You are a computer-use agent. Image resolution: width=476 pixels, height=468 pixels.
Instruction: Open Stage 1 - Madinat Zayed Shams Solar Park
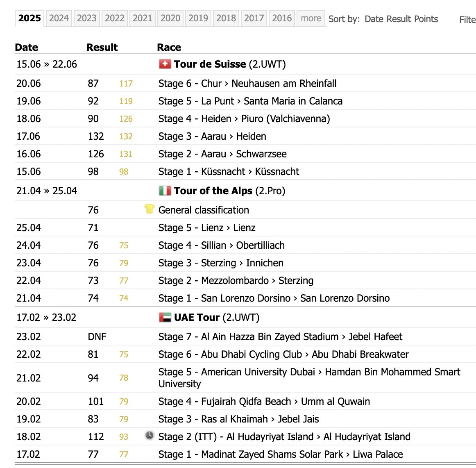[x=281, y=454]
